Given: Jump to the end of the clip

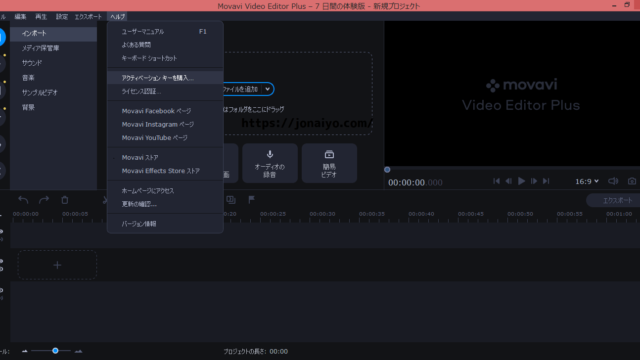Looking at the screenshot, I should (546, 181).
